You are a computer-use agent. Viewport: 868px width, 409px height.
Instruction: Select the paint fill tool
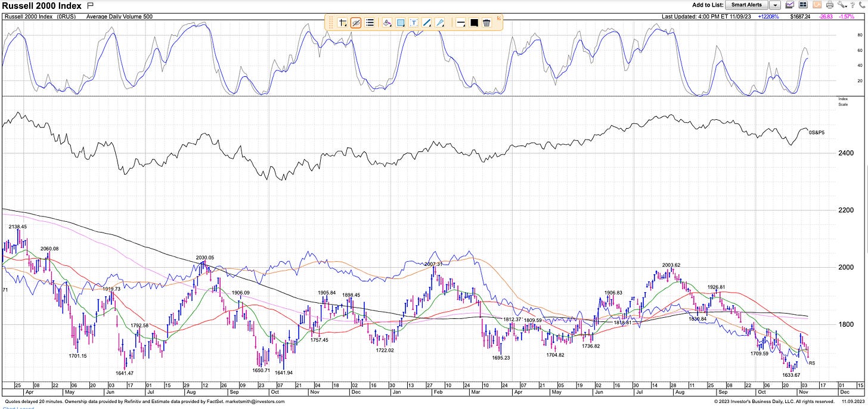pos(387,23)
